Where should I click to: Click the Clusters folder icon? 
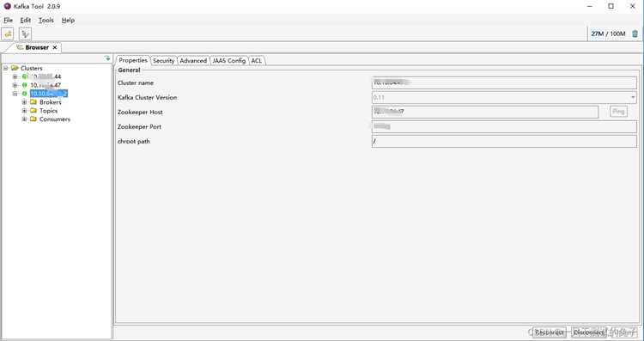coord(15,68)
